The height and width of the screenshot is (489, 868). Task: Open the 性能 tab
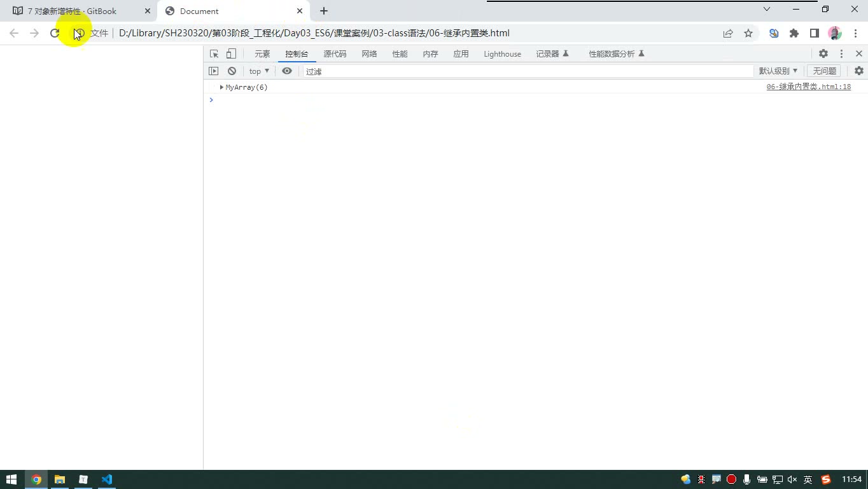400,54
